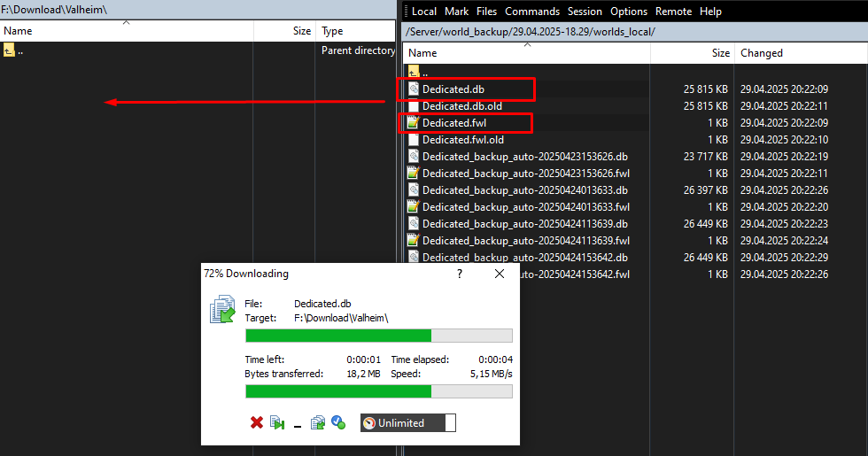Select Dedicated.fwl.old in the remote panel
The width and height of the screenshot is (868, 456).
pyautogui.click(x=462, y=140)
